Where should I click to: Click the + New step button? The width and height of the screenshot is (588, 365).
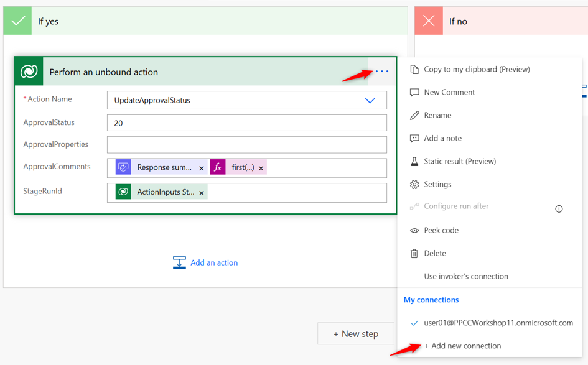tap(356, 334)
